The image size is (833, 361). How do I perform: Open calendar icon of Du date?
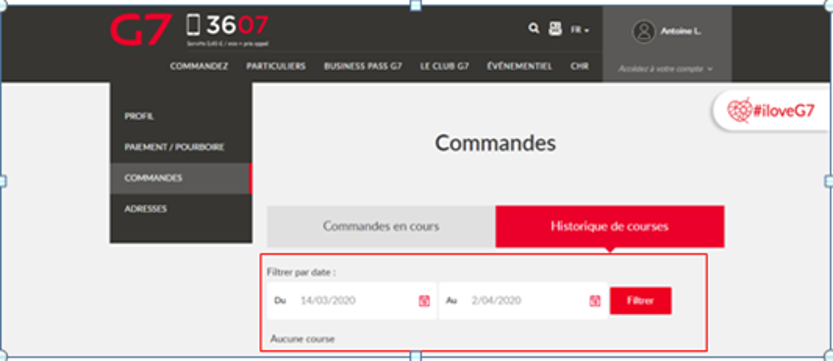[x=424, y=301]
